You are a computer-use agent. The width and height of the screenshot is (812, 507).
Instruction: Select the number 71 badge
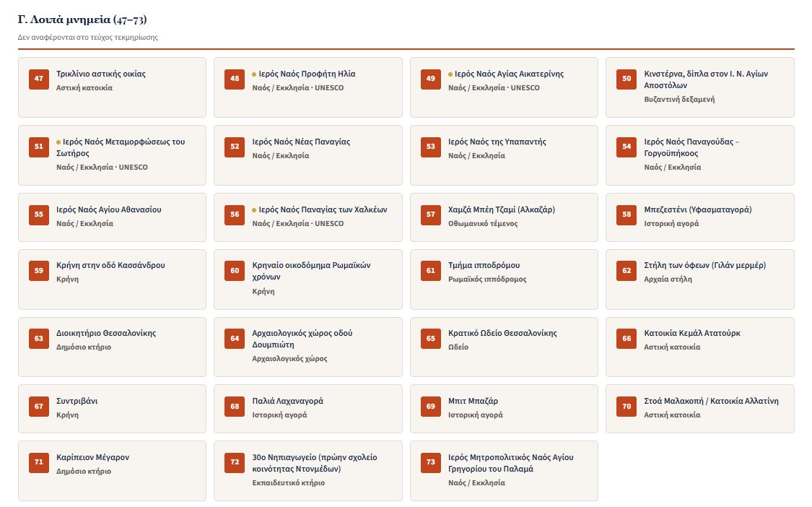click(x=39, y=462)
